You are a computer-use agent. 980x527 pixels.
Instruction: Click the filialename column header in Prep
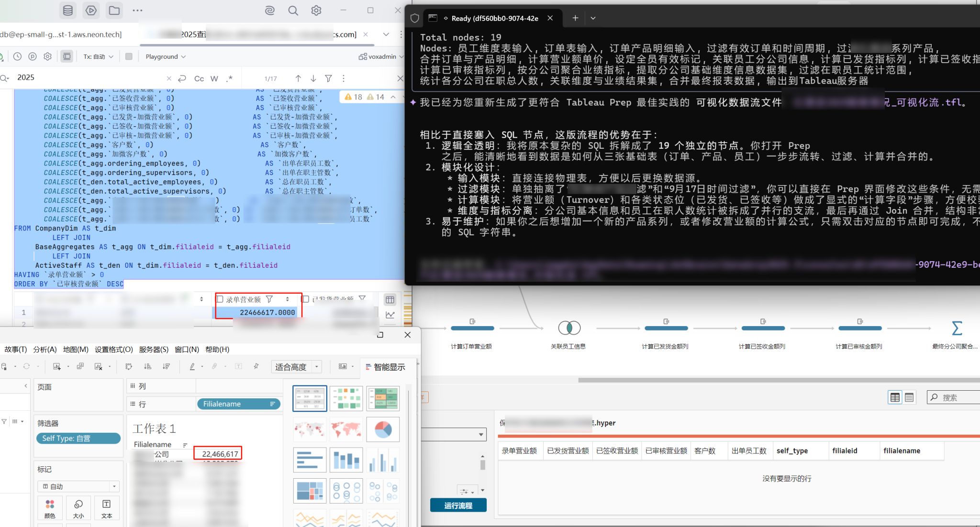911,451
